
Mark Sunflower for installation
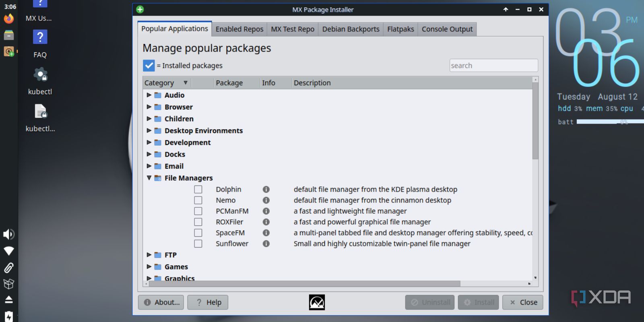pos(198,244)
